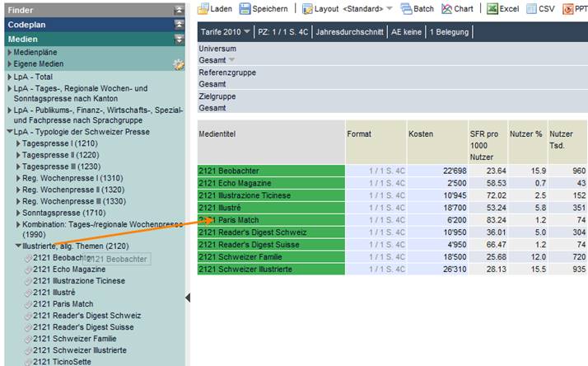
Task: Open the Tarife 2010 dropdown
Action: 247,31
